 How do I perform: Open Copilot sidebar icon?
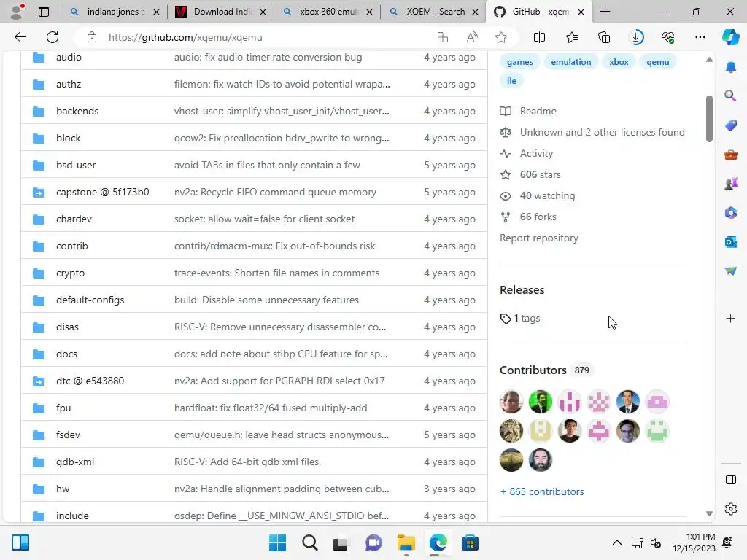point(730,37)
